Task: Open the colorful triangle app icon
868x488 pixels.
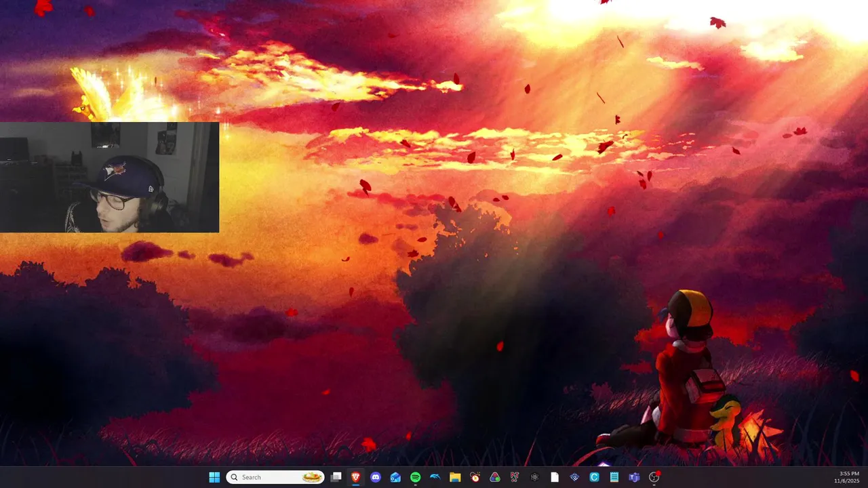Action: click(495, 477)
